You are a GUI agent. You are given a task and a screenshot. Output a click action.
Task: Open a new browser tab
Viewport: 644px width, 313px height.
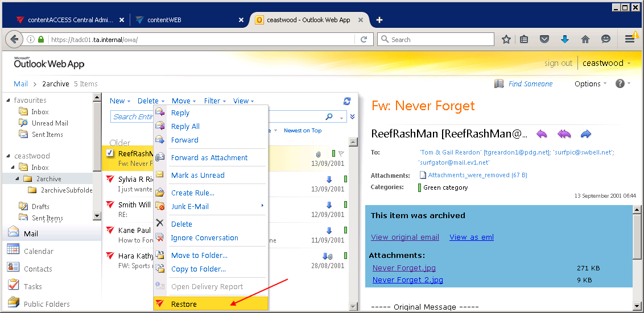point(379,20)
